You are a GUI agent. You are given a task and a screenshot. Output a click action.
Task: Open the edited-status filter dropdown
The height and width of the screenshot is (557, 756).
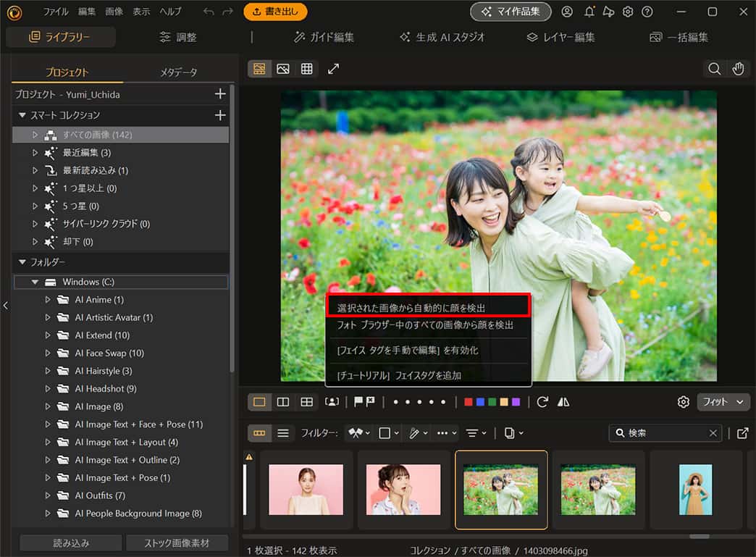pos(418,433)
